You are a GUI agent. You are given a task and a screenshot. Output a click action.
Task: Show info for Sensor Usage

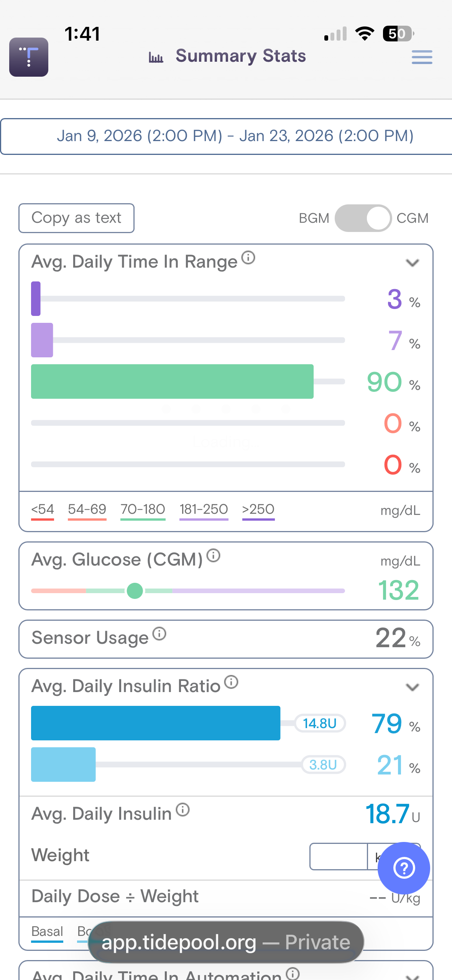click(159, 634)
